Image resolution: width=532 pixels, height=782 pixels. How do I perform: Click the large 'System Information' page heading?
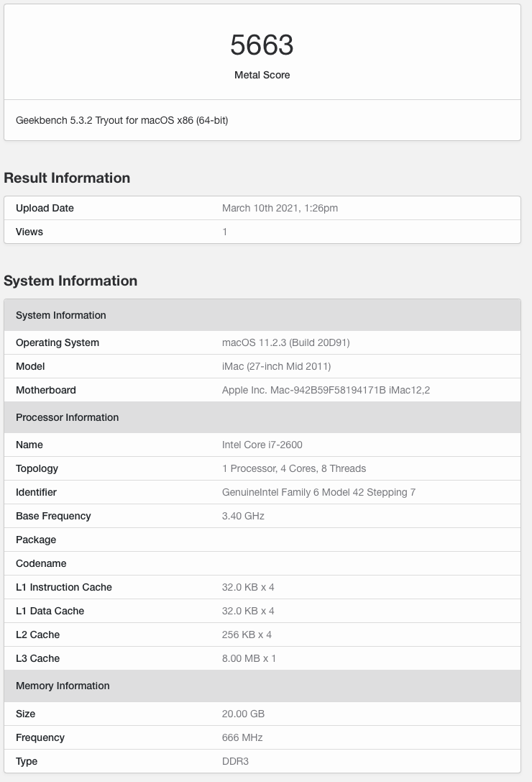pyautogui.click(x=70, y=281)
